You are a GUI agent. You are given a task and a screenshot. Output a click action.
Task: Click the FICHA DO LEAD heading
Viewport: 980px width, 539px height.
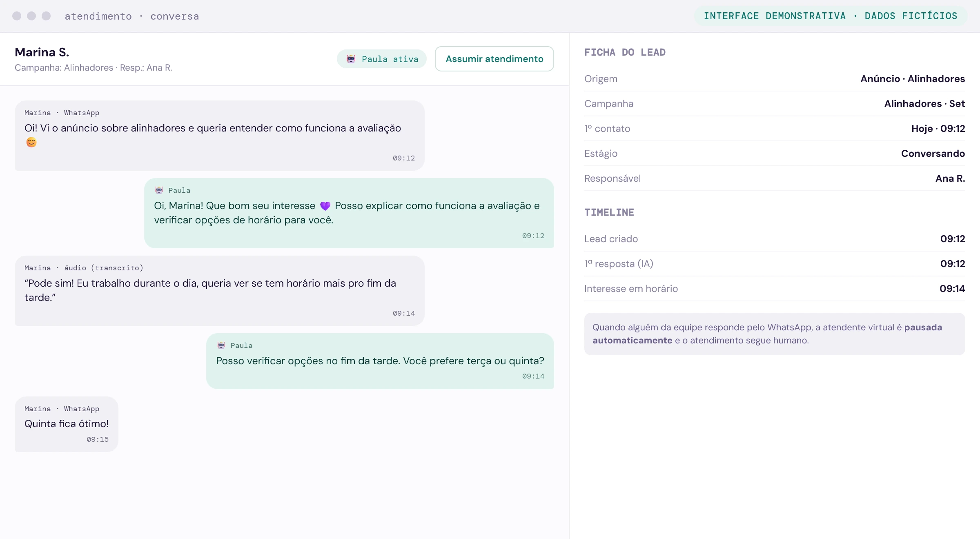(x=625, y=52)
